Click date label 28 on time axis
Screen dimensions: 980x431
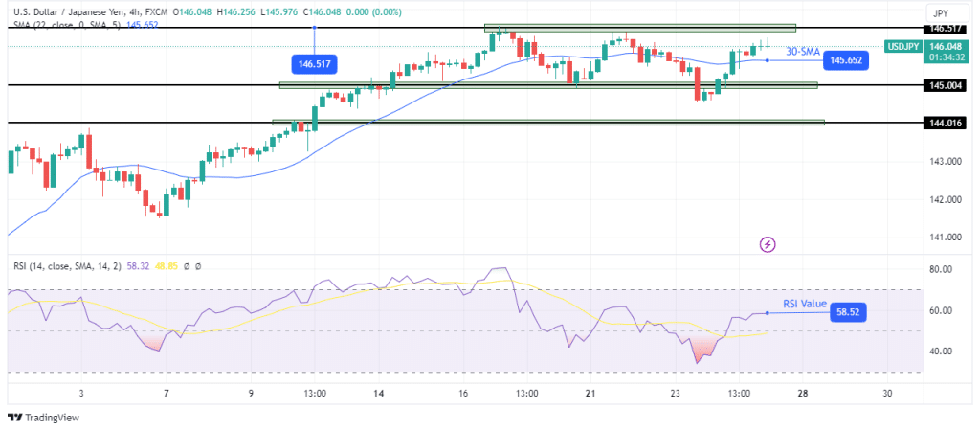(804, 394)
